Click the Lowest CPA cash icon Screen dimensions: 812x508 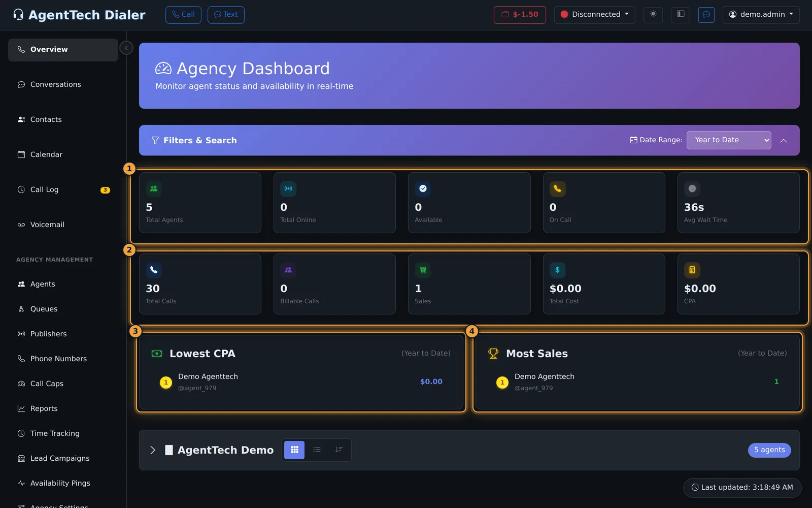pyautogui.click(x=157, y=354)
